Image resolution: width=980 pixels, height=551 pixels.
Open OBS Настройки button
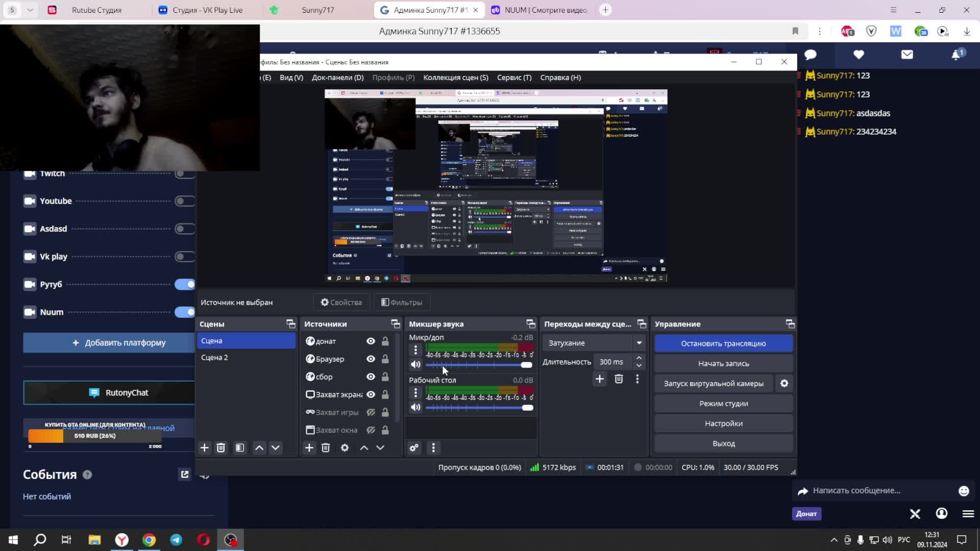pyautogui.click(x=723, y=423)
